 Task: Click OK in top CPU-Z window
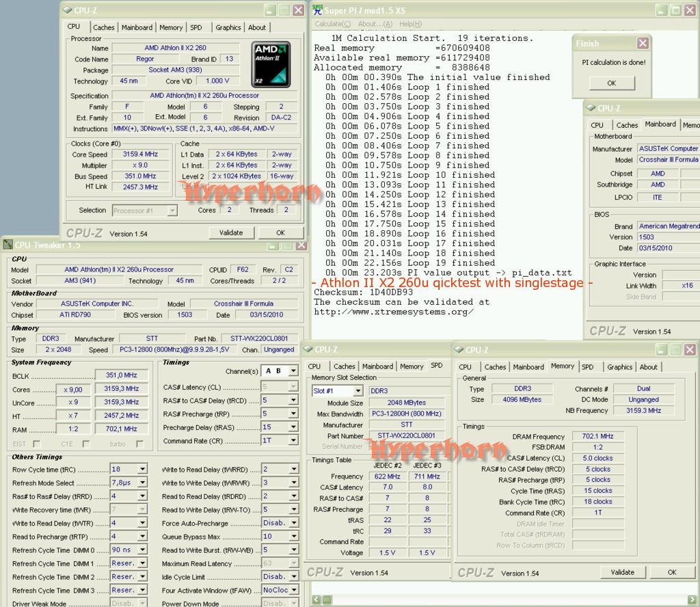click(x=280, y=232)
